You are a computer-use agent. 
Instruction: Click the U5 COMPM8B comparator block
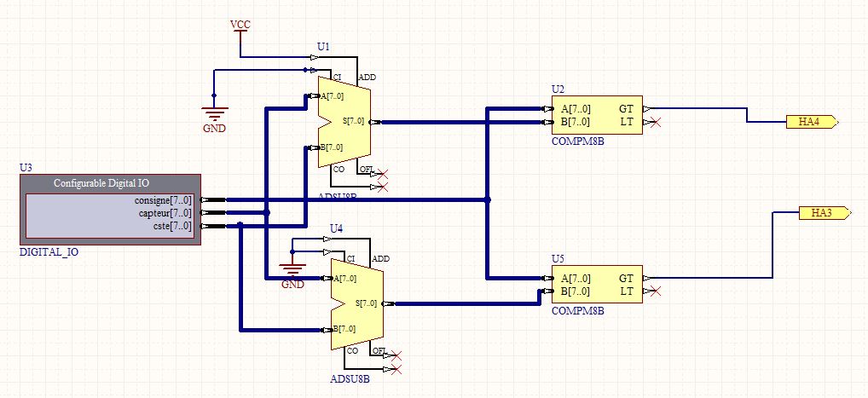point(597,285)
